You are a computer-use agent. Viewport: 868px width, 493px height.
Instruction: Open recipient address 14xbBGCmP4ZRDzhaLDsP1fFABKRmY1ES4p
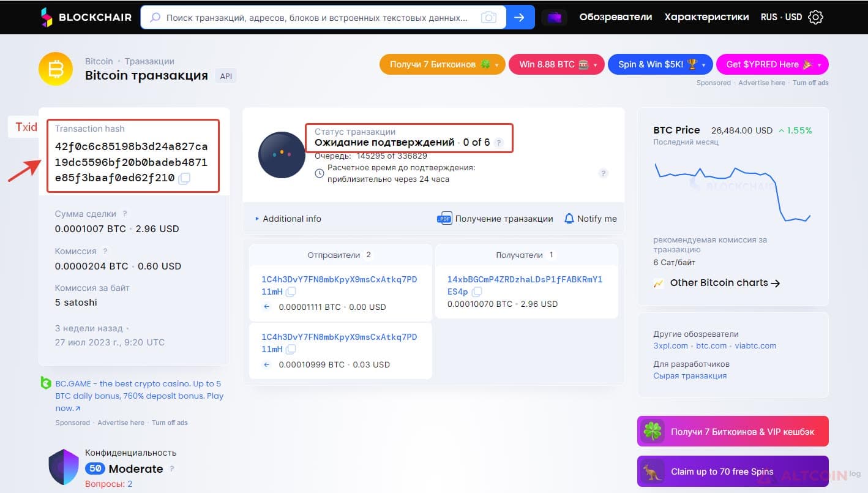coord(525,285)
